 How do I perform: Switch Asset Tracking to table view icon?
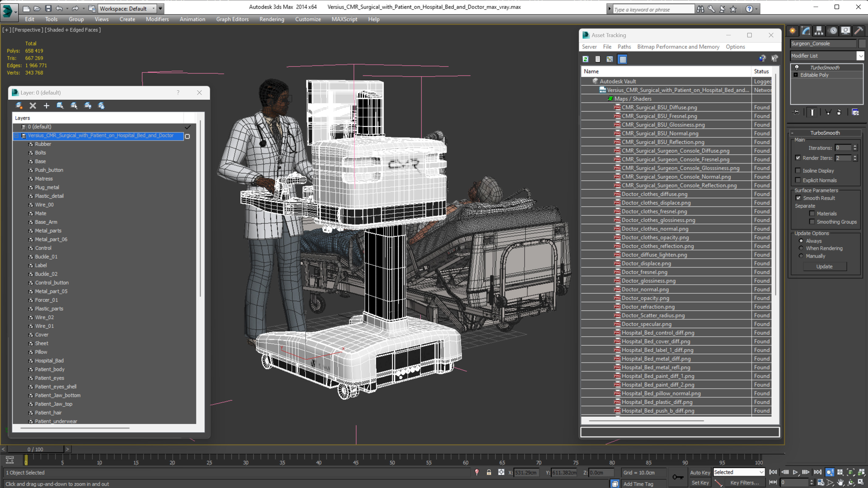(623, 59)
